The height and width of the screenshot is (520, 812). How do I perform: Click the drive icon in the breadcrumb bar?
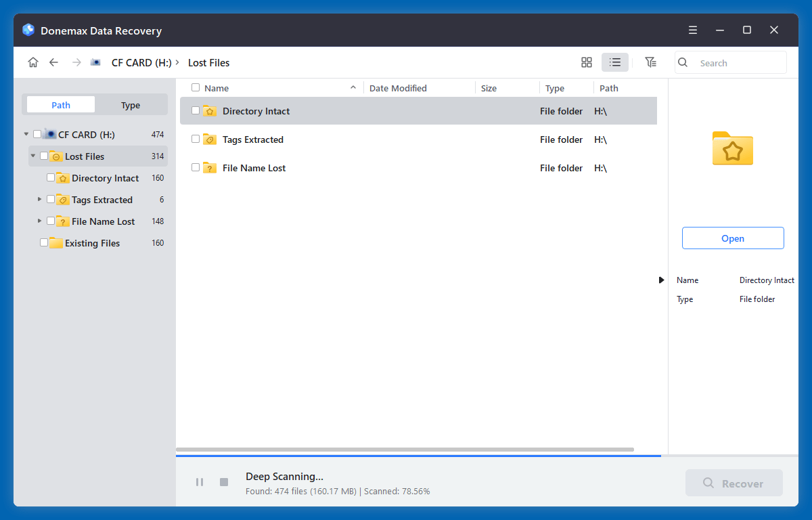pos(95,62)
